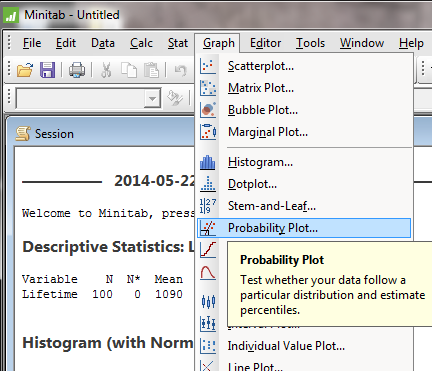Viewport: 432px width, 371px height.
Task: Click the Probability Plot icon
Action: pyautogui.click(x=208, y=228)
